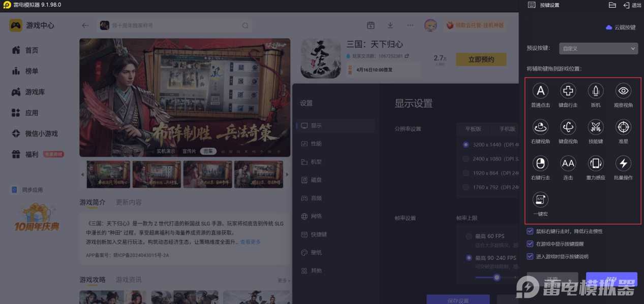Switch to 更新内容 tab
Screen dimensions: 644x304
129,202
